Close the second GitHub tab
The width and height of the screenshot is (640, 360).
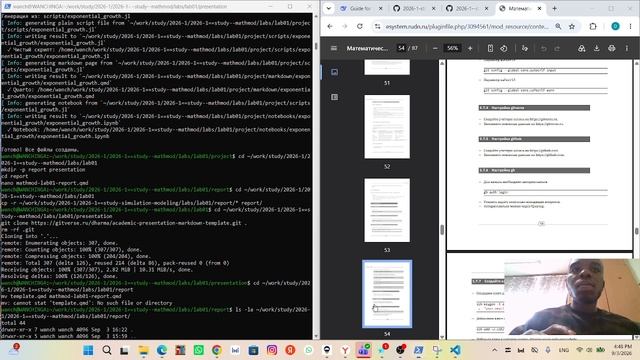coord(487,8)
